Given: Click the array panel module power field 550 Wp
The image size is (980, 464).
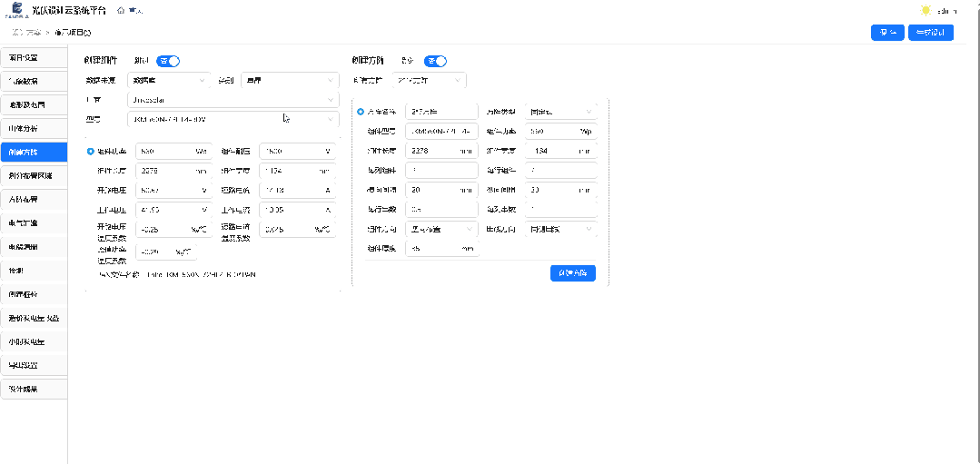Looking at the screenshot, I should pyautogui.click(x=561, y=132).
